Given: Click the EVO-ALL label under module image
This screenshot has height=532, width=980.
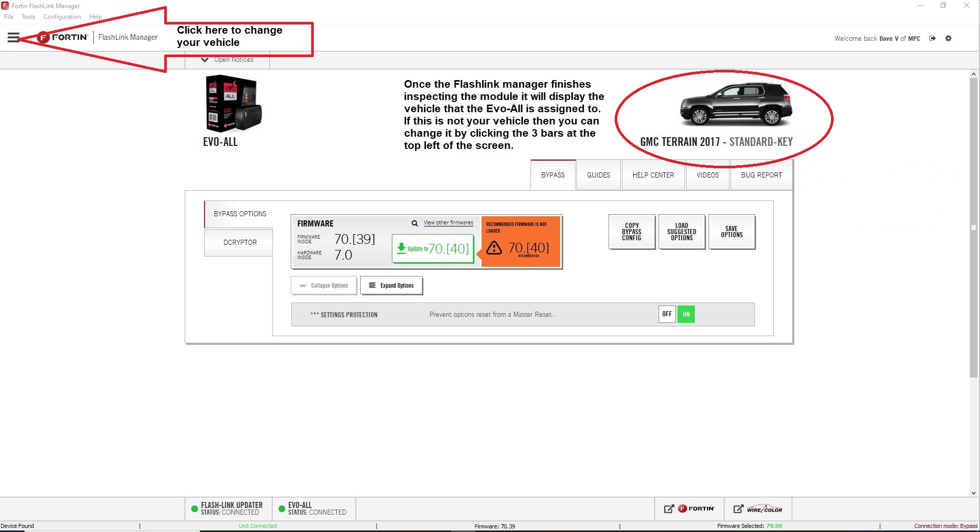Looking at the screenshot, I should coord(220,142).
